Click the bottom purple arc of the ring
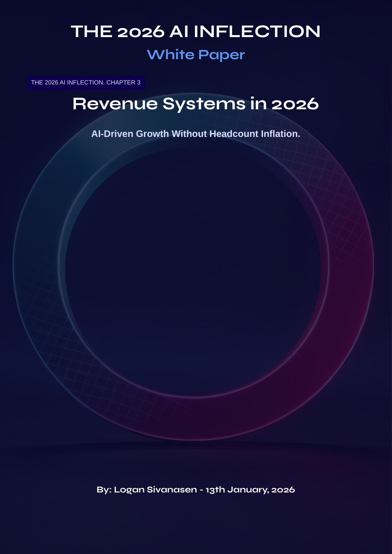This screenshot has height=554, width=392. (193, 418)
